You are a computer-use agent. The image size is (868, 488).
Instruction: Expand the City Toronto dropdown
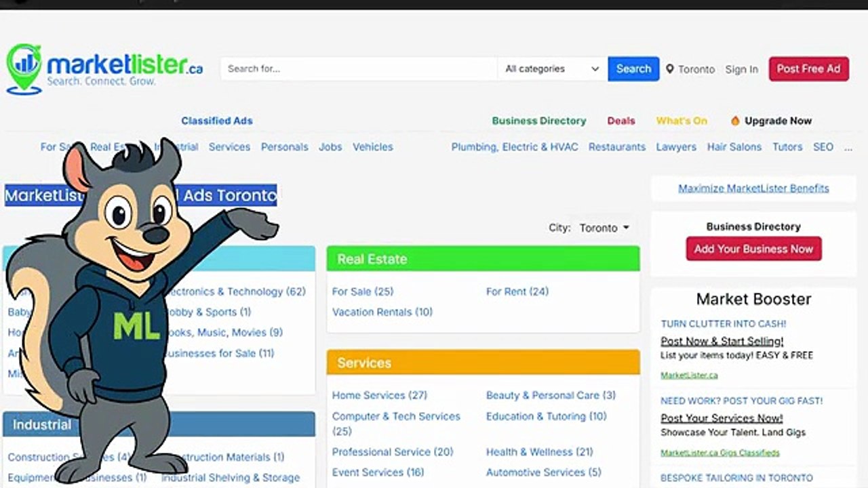pos(604,228)
